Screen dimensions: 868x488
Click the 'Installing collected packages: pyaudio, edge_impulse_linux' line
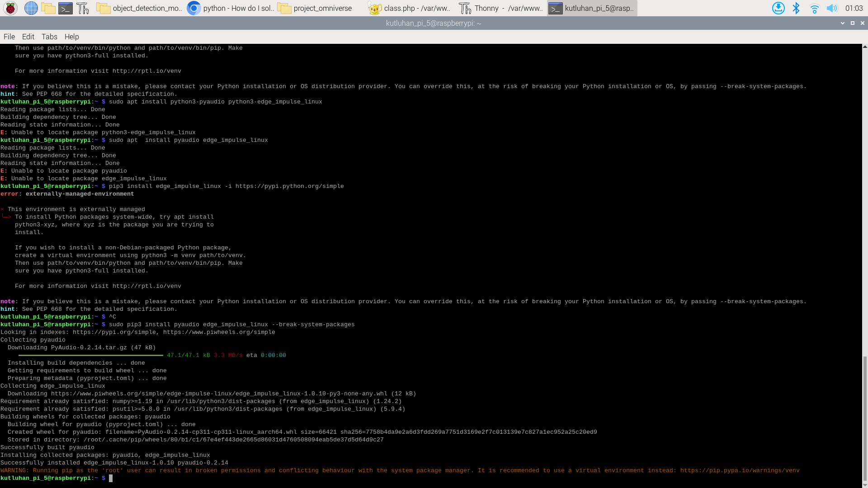coord(105,455)
